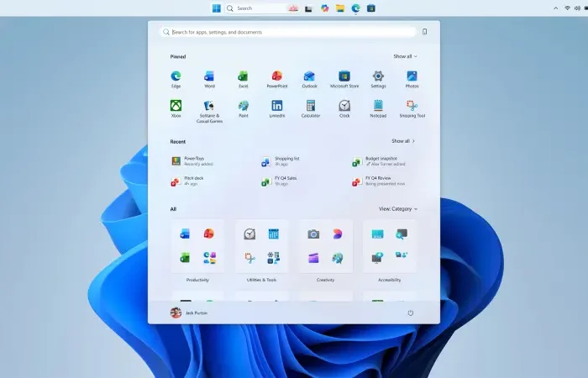Open the Xbox app

[x=176, y=108]
